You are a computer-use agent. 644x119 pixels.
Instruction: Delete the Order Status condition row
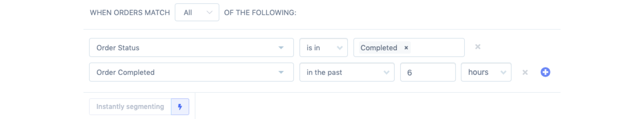(478, 47)
